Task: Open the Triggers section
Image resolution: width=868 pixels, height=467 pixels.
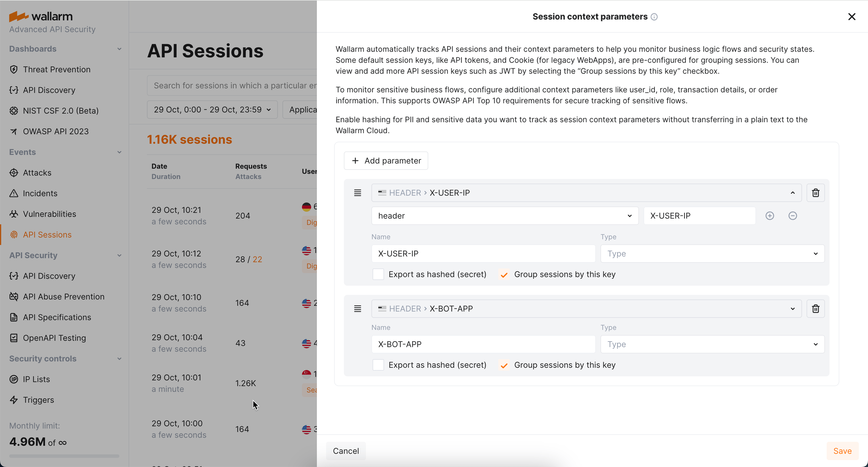Action: coord(39,400)
